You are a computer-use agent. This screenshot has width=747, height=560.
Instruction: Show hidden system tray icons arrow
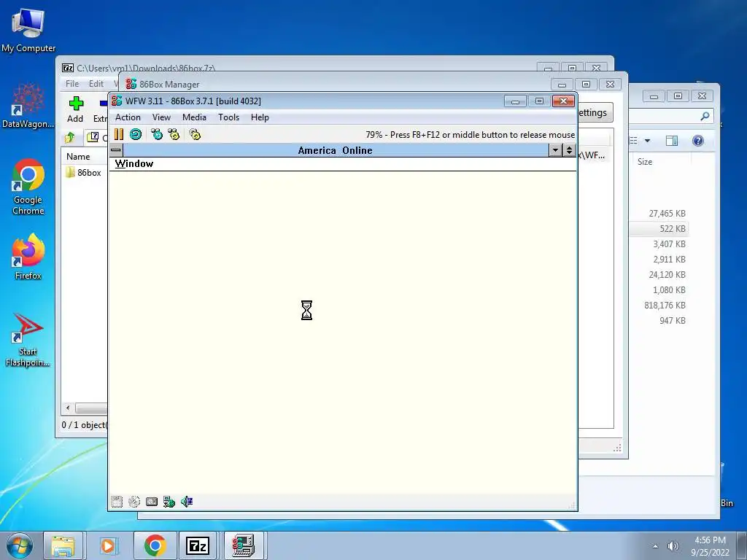[656, 546]
